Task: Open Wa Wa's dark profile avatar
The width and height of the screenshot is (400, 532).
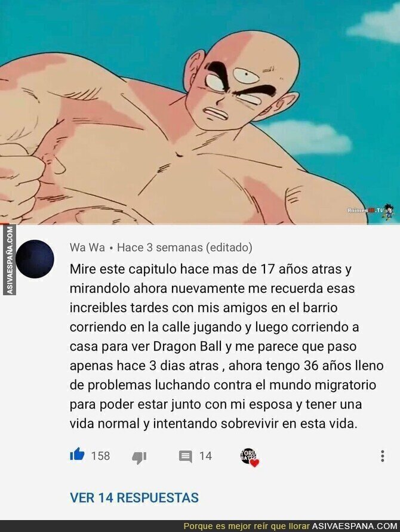Action: pos(35,259)
